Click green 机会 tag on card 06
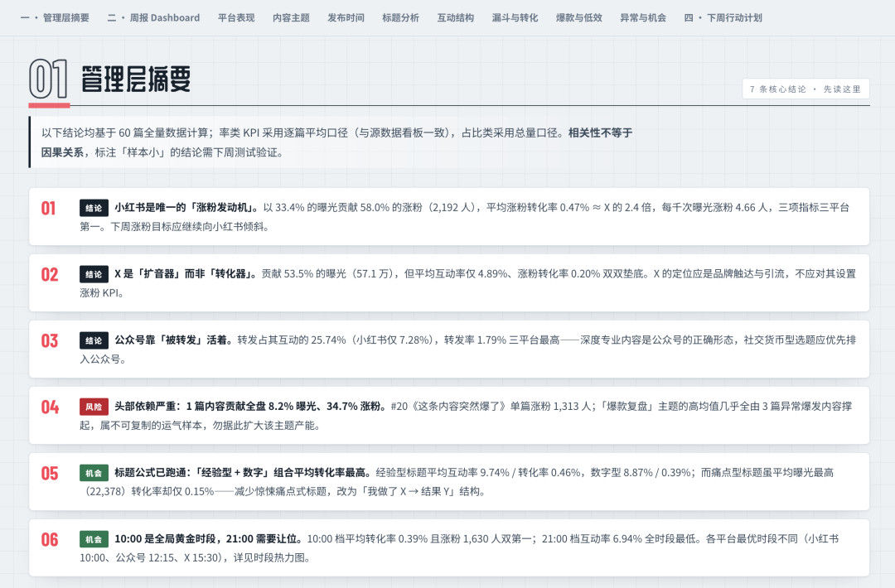Image resolution: width=895 pixels, height=588 pixels. click(94, 539)
